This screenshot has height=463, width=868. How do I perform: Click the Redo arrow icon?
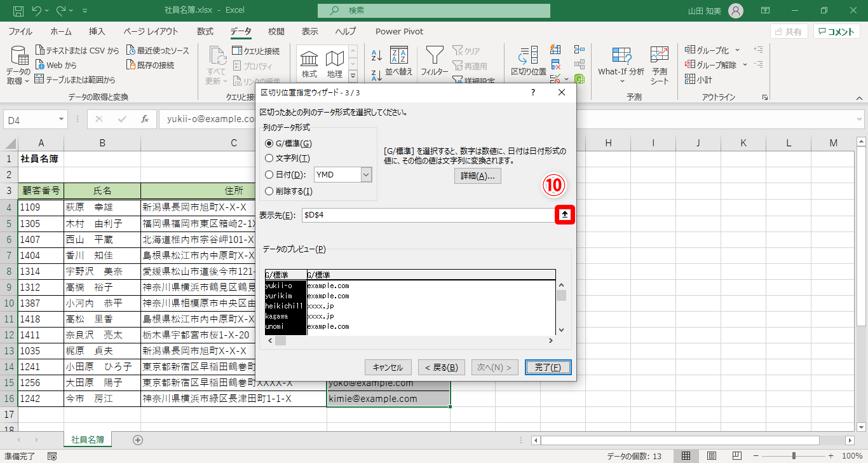(x=62, y=11)
